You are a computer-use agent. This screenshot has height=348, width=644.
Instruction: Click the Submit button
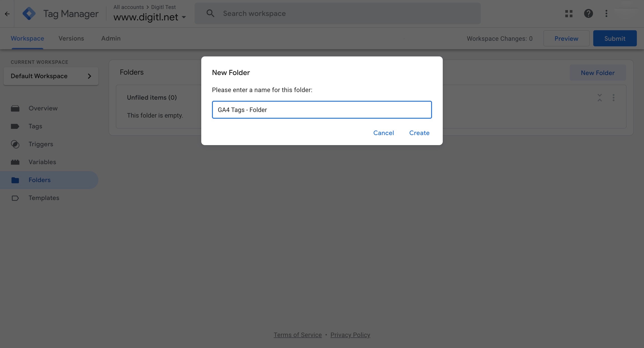[x=614, y=39]
